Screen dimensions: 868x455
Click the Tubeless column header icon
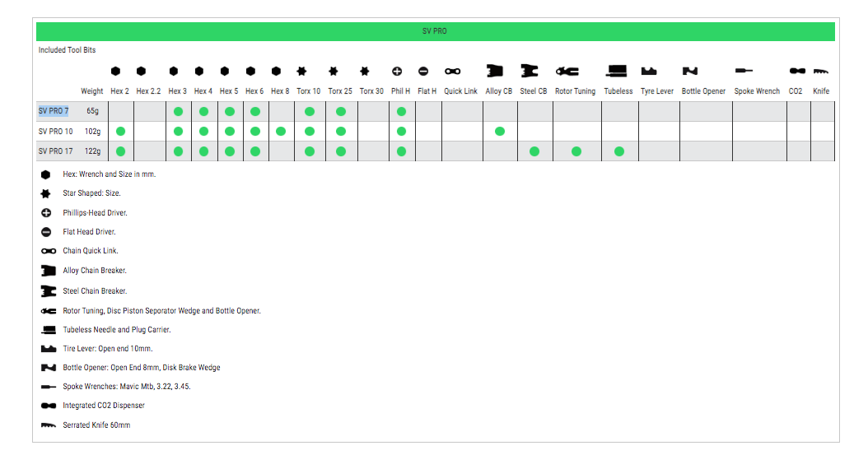click(617, 72)
